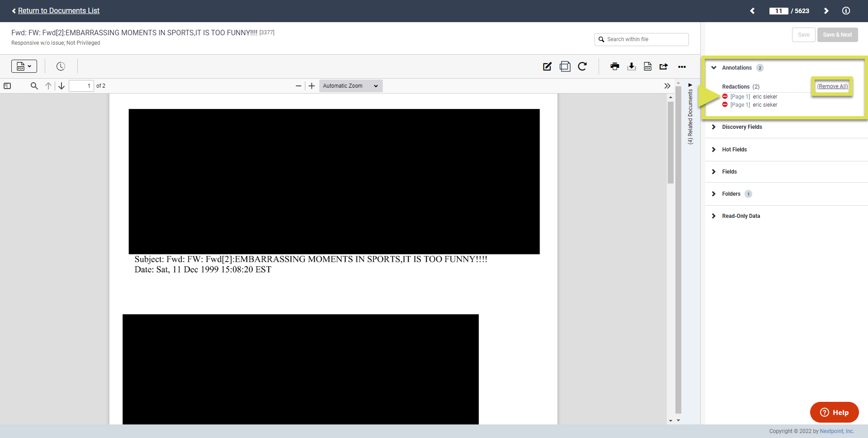Click the Save & Next button
Viewport: 868px width, 438px height.
coord(837,35)
